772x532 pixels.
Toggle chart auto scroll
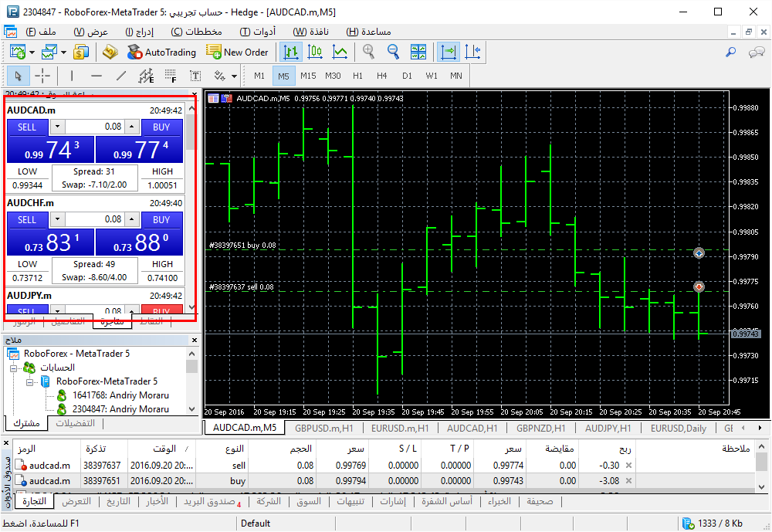click(x=448, y=52)
